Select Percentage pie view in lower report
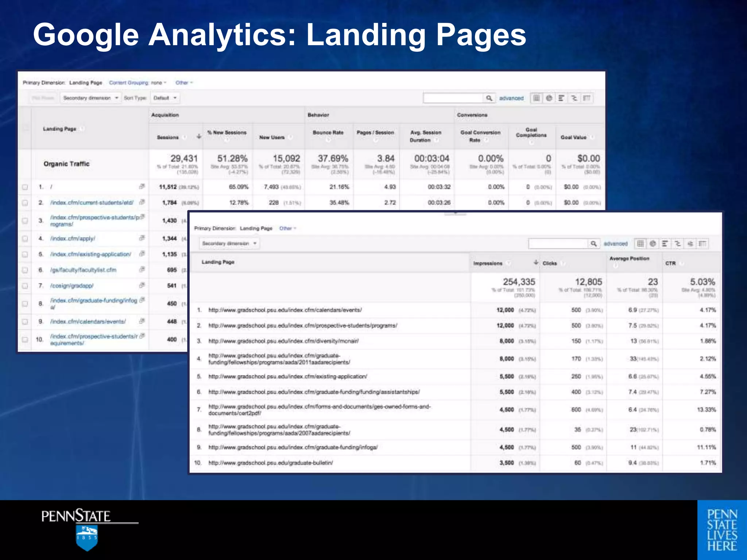This screenshot has height=560, width=747. (x=653, y=244)
